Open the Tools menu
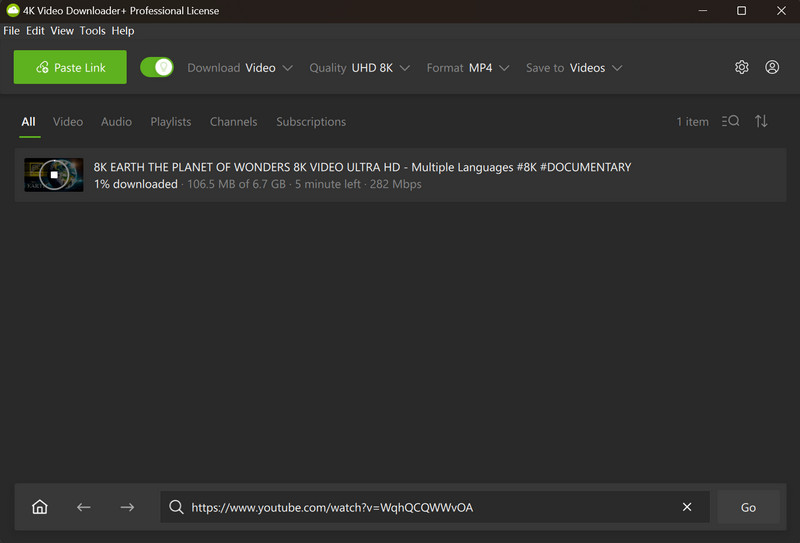This screenshot has height=543, width=800. (92, 31)
